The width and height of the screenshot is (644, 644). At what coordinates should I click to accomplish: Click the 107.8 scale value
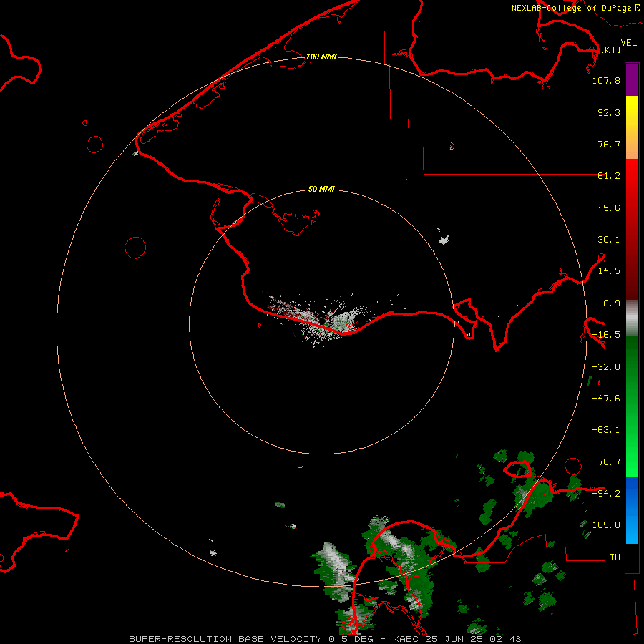pyautogui.click(x=606, y=80)
